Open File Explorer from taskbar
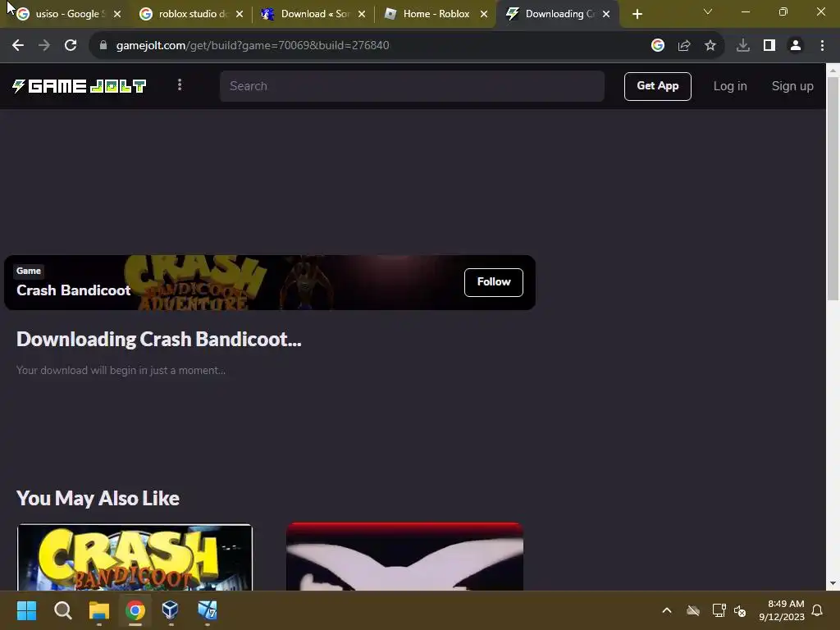 99,610
